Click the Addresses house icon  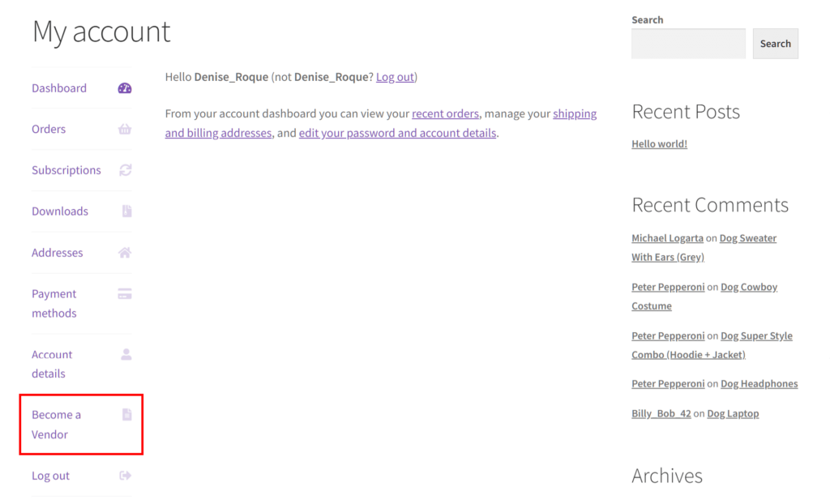coord(125,253)
